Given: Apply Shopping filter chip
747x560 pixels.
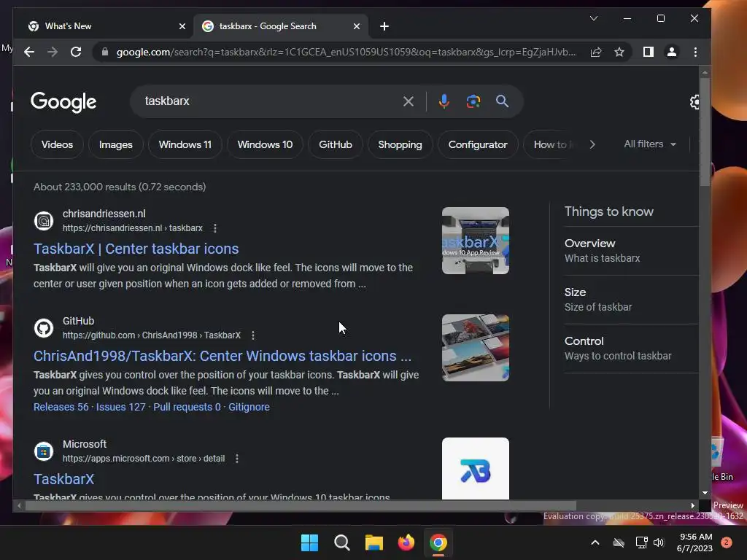Looking at the screenshot, I should tap(400, 144).
